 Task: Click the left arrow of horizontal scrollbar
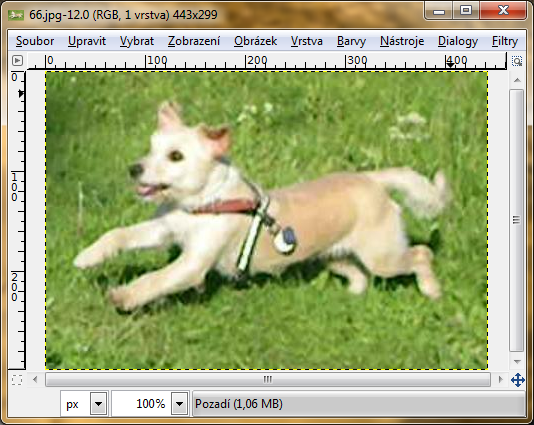(35, 379)
